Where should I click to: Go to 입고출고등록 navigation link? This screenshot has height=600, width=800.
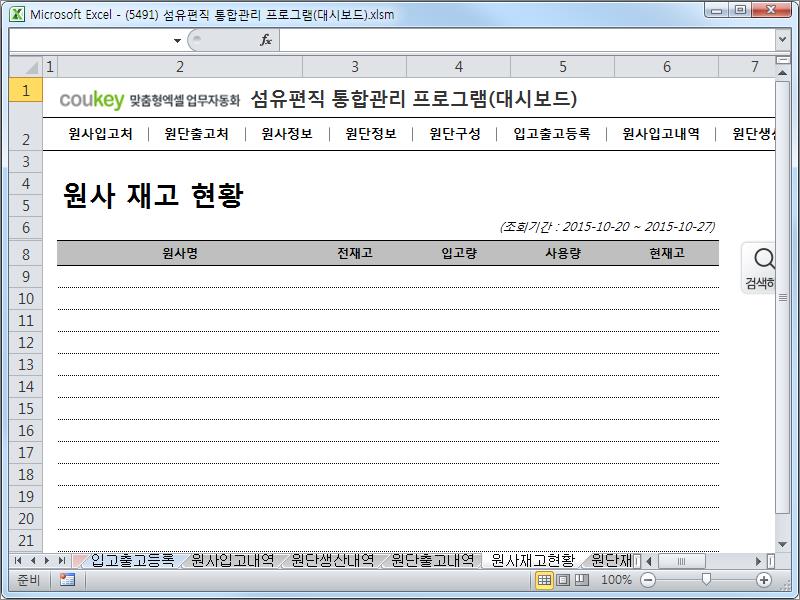tap(552, 134)
